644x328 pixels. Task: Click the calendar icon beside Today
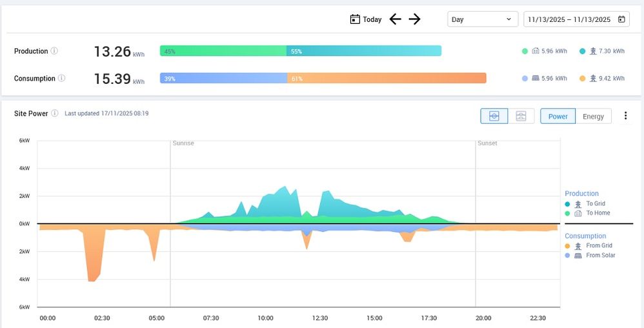click(x=354, y=19)
